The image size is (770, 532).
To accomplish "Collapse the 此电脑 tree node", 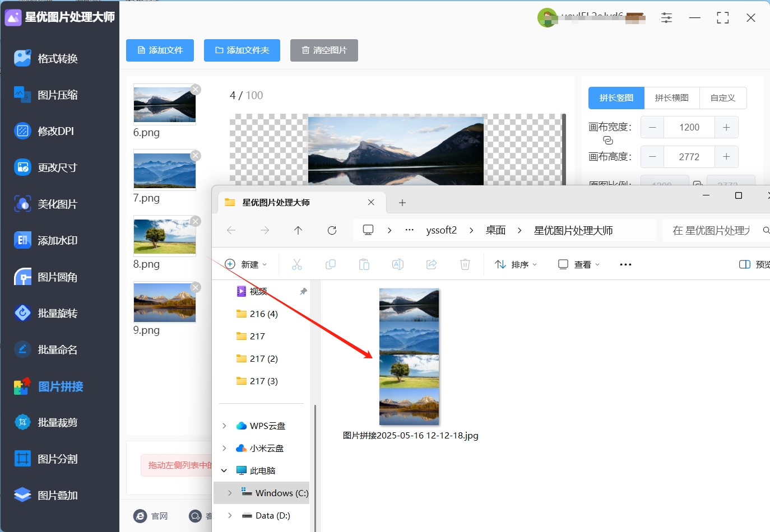I will [224, 470].
